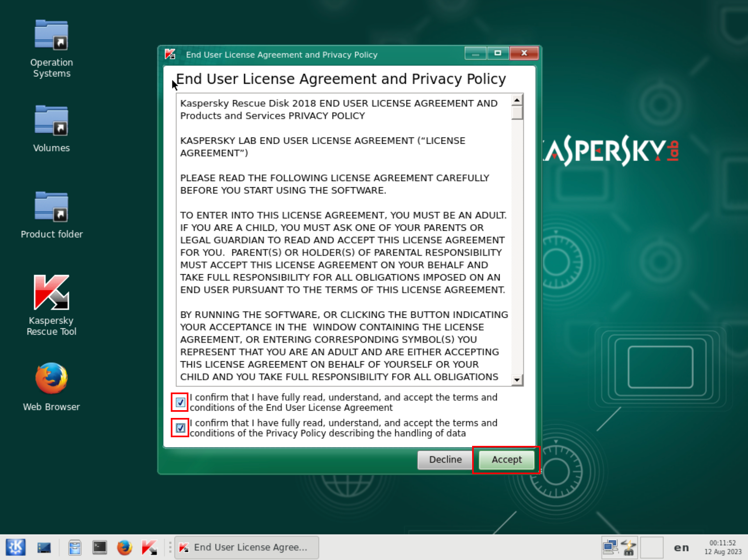This screenshot has width=748, height=560.
Task: Select the End User License Agree... taskbar entry
Action: pos(247,547)
